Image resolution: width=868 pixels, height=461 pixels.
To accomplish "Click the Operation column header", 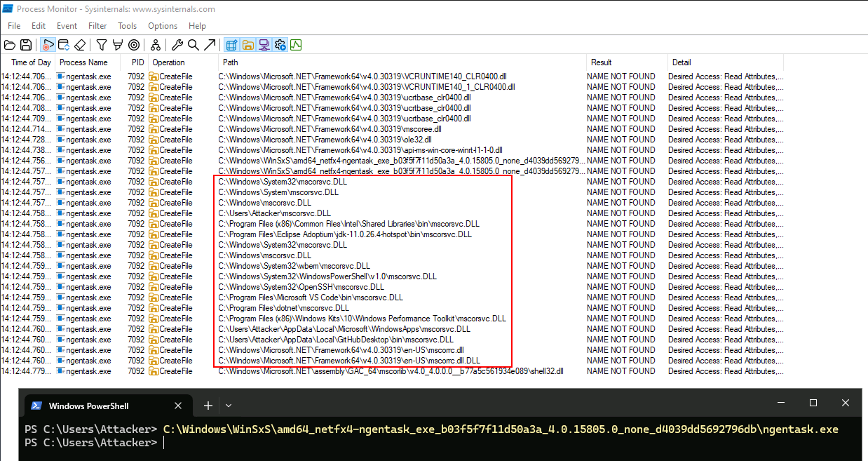I will tap(182, 62).
